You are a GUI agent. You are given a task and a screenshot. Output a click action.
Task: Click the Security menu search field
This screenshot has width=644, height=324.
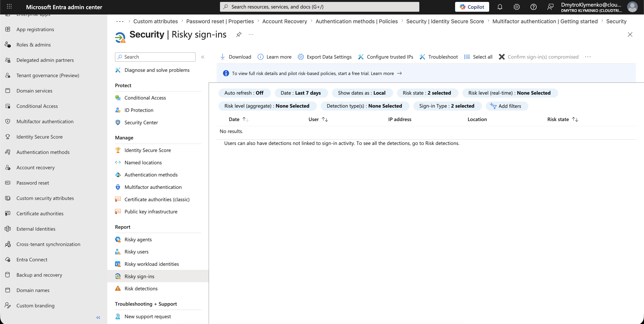coord(155,57)
